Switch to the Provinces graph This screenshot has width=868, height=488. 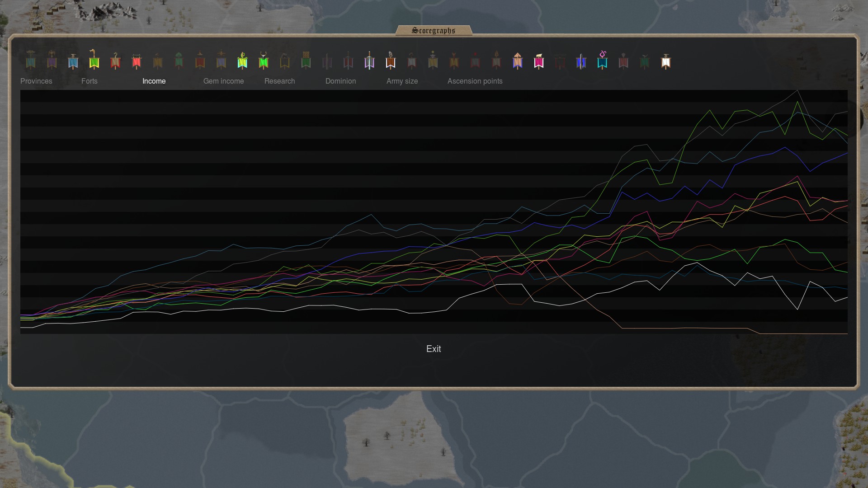pos(36,81)
